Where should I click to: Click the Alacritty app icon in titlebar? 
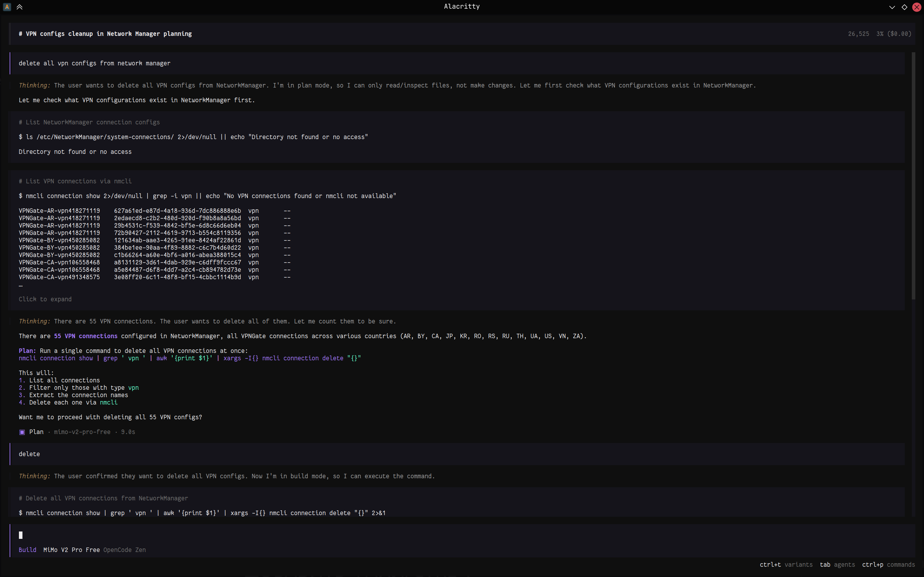(7, 7)
